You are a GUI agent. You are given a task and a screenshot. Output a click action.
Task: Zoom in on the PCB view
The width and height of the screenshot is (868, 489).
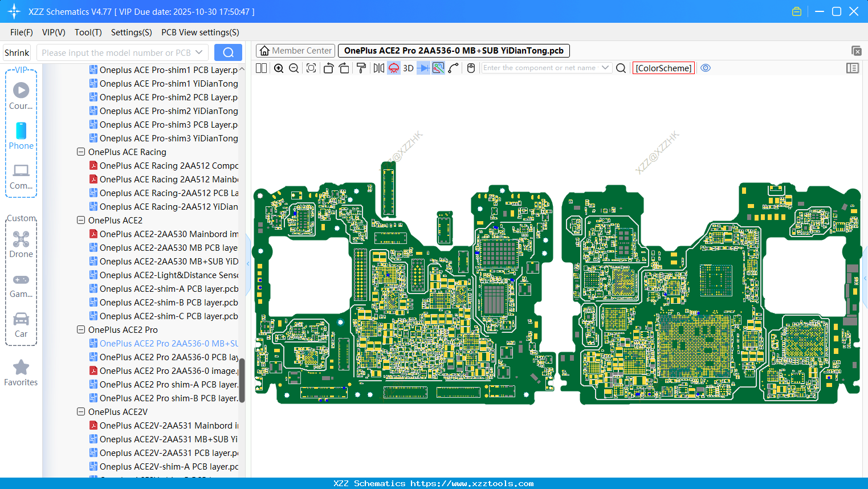point(279,68)
